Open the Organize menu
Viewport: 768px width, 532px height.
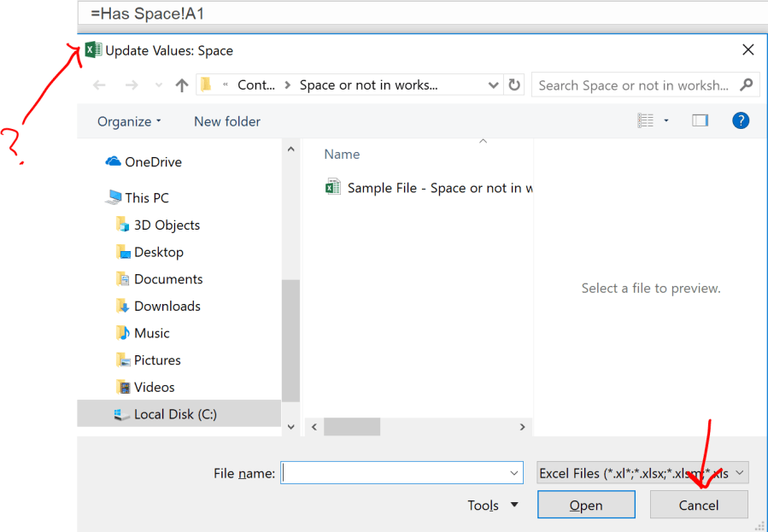(129, 121)
